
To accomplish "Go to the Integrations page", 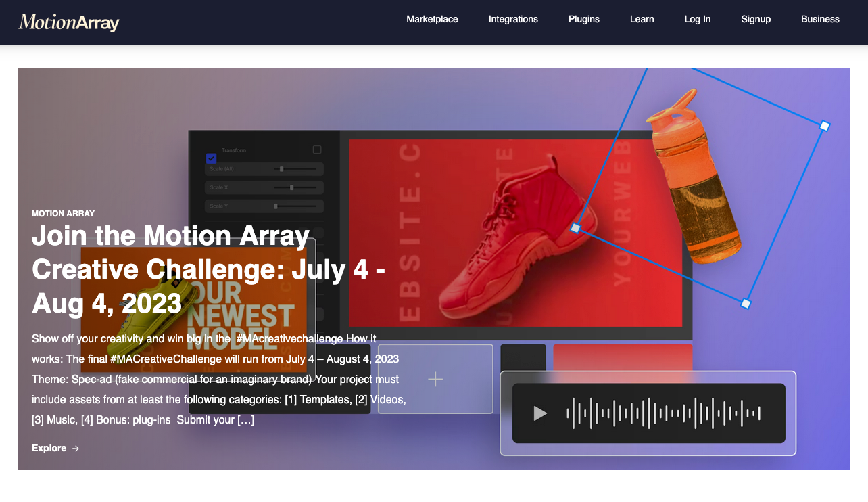I will pos(513,19).
